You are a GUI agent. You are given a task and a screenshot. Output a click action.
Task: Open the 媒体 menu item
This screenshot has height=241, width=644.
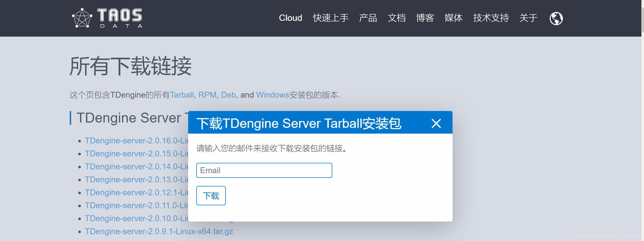tap(453, 18)
